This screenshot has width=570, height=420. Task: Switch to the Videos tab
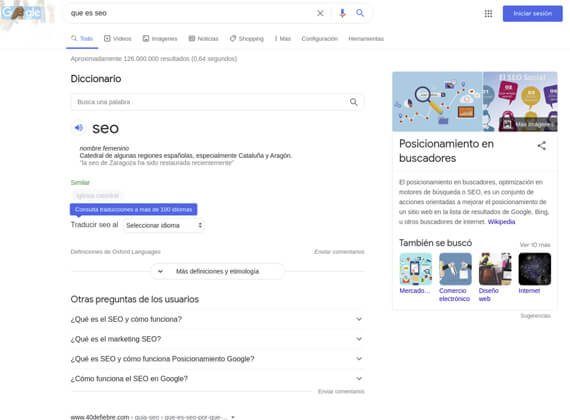118,39
